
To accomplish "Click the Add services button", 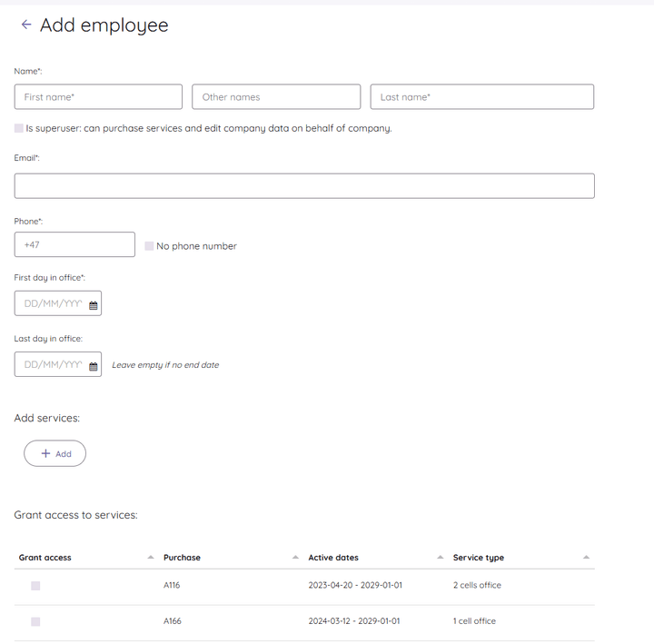I will click(54, 453).
